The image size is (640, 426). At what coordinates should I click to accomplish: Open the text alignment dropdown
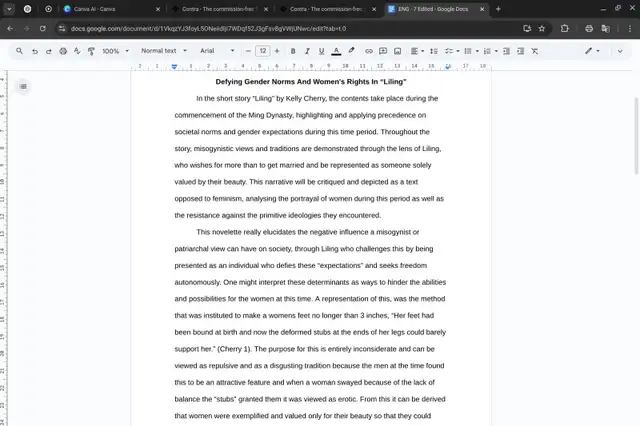pos(417,51)
